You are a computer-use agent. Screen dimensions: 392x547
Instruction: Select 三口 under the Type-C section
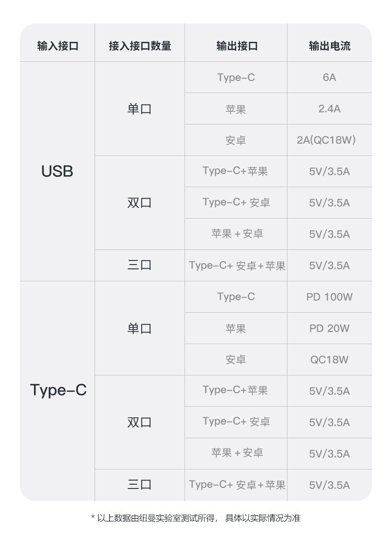pyautogui.click(x=140, y=485)
